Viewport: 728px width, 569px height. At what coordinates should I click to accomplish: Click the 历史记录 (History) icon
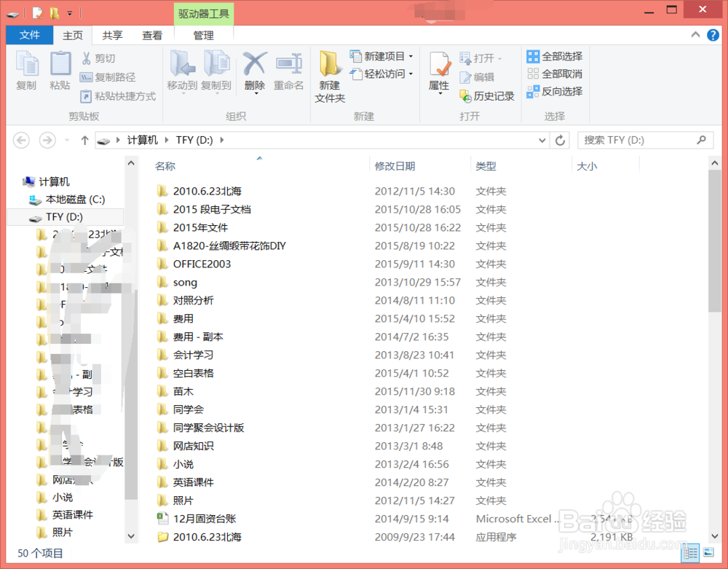coord(487,95)
